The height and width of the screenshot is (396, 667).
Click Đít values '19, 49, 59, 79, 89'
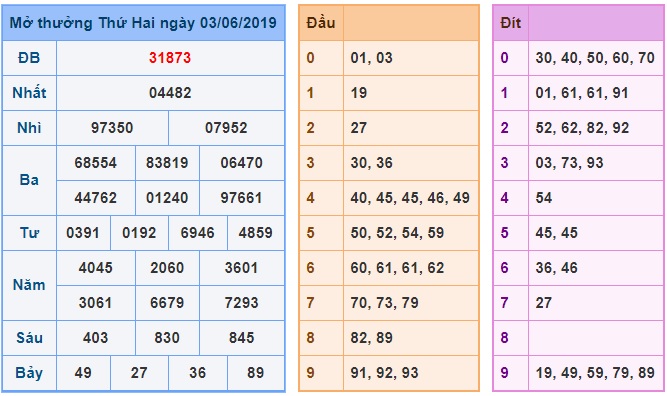click(595, 373)
